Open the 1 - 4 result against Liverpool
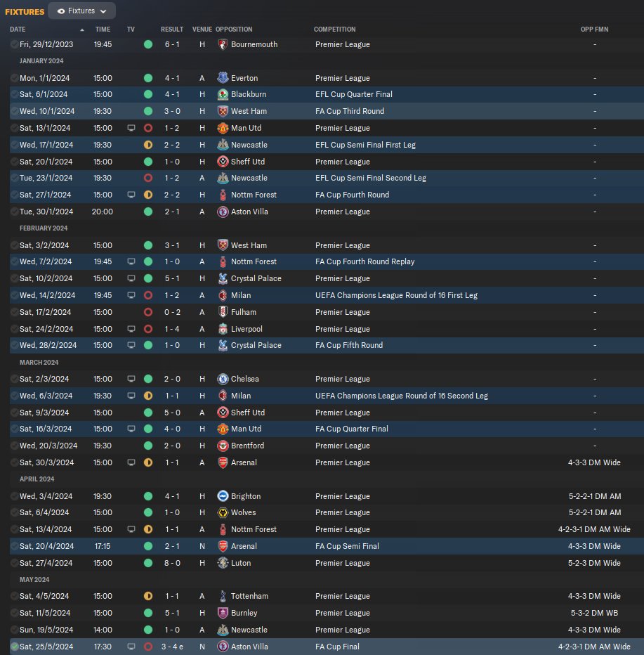This screenshot has height=655, width=644. (x=172, y=329)
